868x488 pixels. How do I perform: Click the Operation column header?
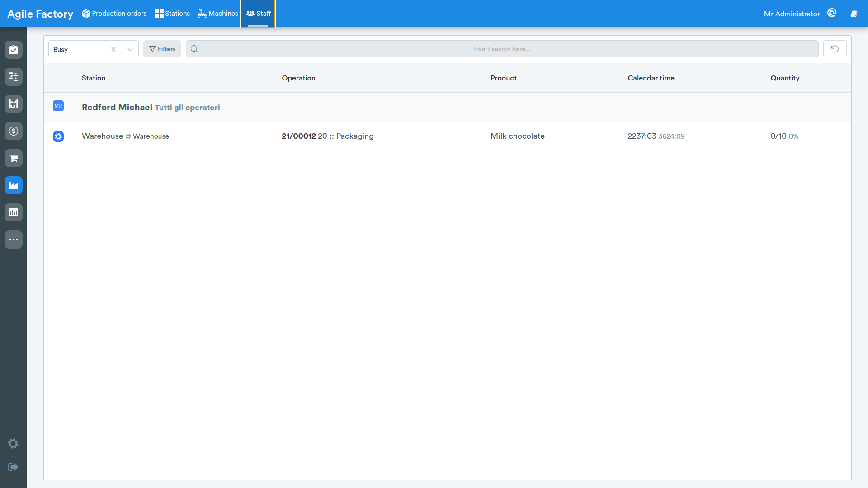[298, 78]
